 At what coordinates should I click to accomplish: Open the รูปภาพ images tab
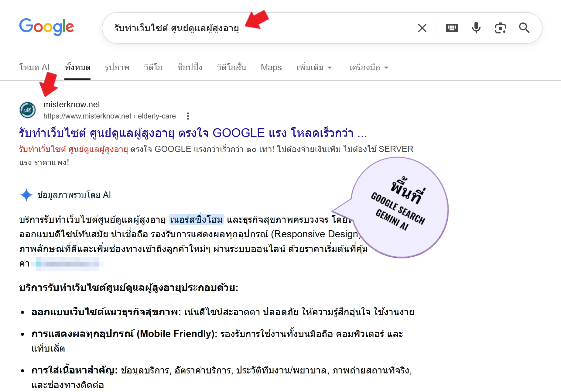click(x=117, y=67)
